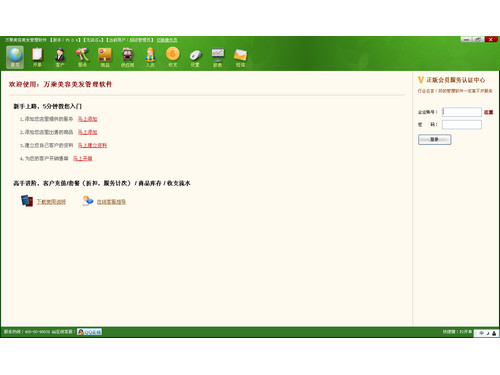
Task: Open the 供应商 suppliers truck icon
Action: coord(127,57)
